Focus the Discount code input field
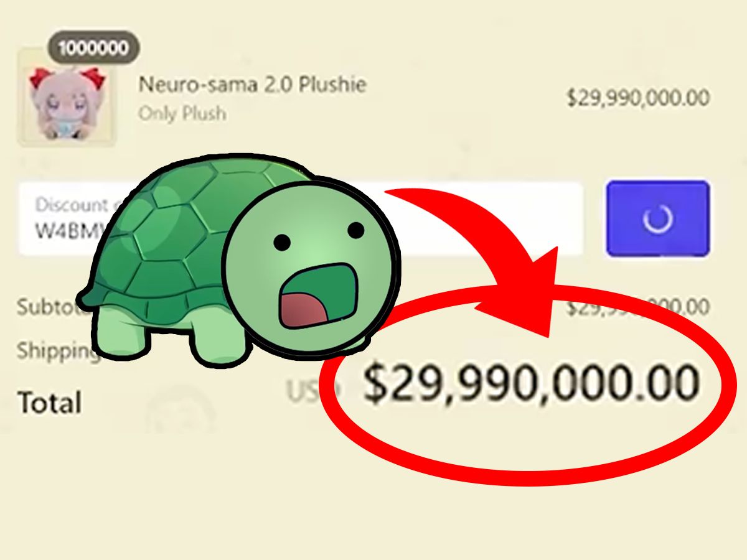The height and width of the screenshot is (560, 747). coord(301,219)
